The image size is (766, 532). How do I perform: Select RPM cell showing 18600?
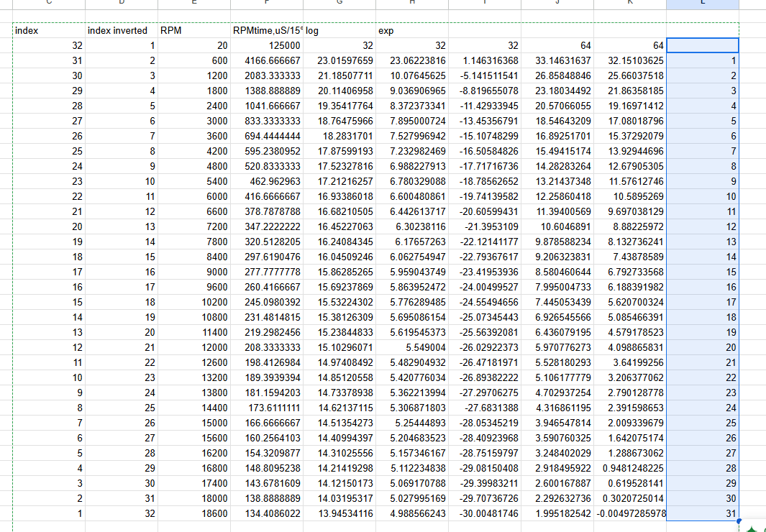[194, 513]
